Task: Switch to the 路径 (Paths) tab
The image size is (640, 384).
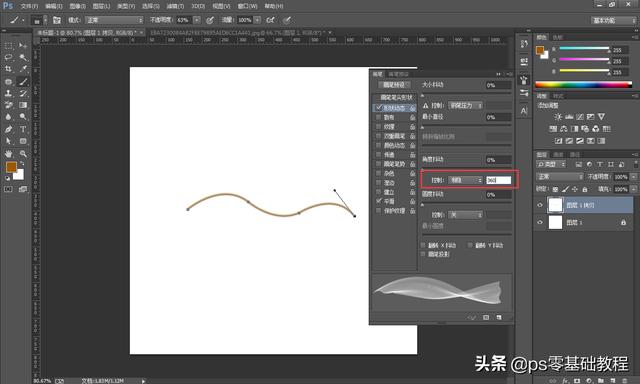Action: 575,155
